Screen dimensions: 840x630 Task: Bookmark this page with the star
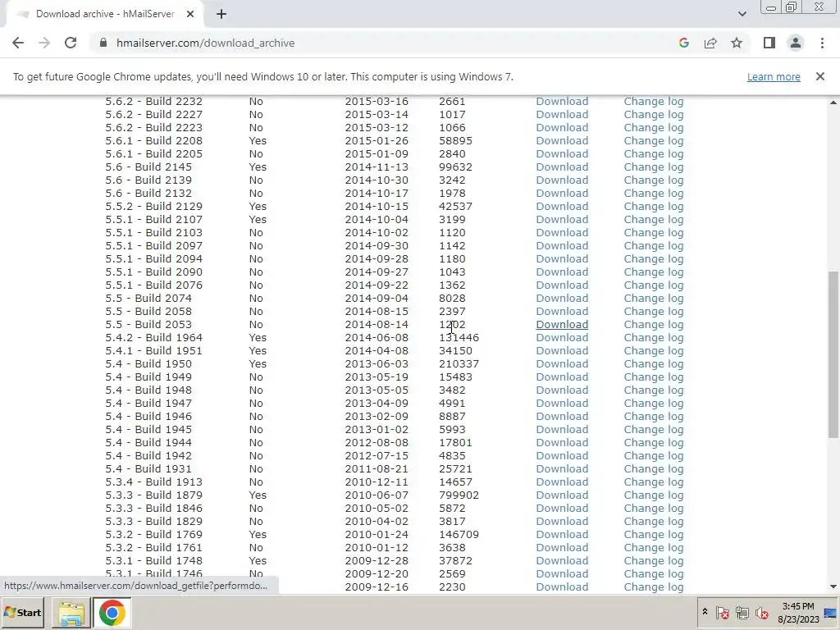coord(737,43)
